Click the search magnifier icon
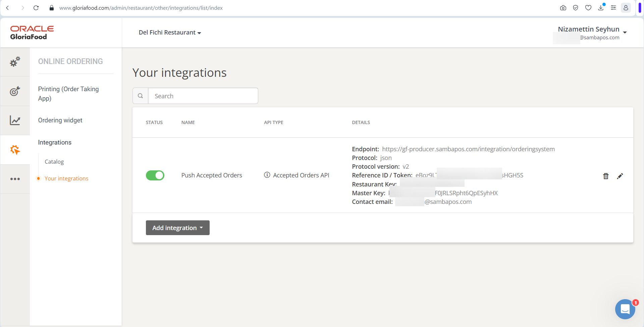The image size is (644, 327). 140,96
